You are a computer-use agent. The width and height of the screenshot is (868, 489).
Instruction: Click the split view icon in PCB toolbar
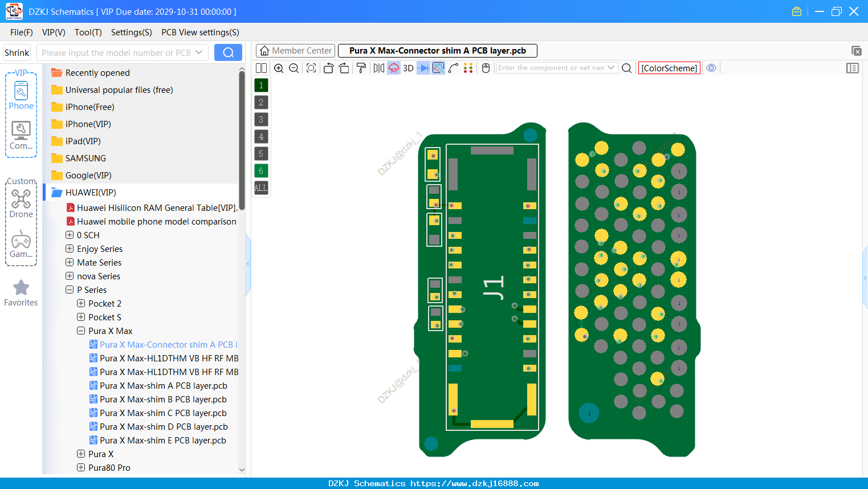point(261,68)
